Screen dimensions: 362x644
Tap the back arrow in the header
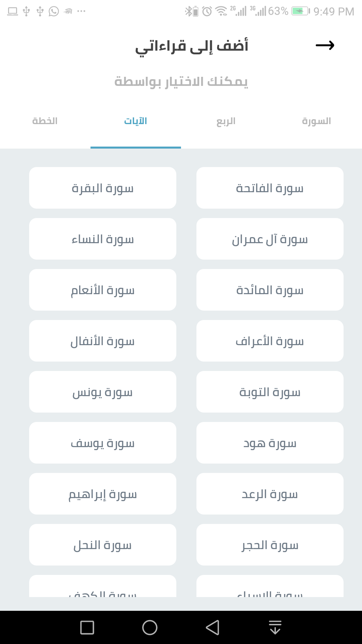pyautogui.click(x=325, y=45)
